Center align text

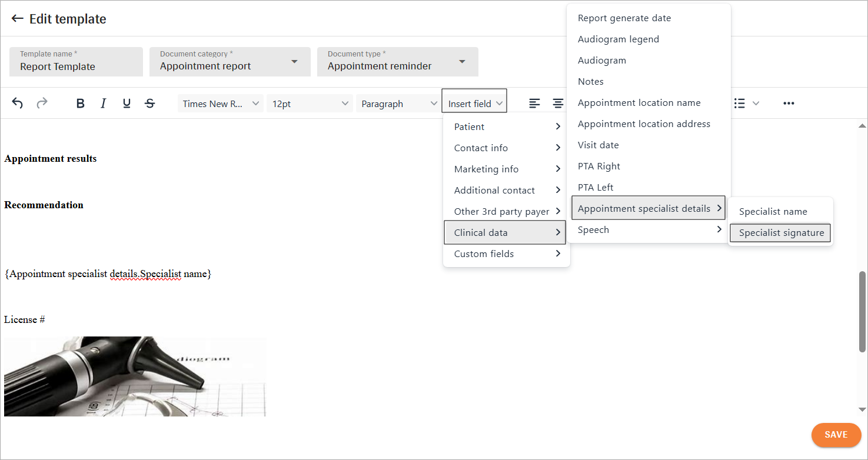[557, 104]
